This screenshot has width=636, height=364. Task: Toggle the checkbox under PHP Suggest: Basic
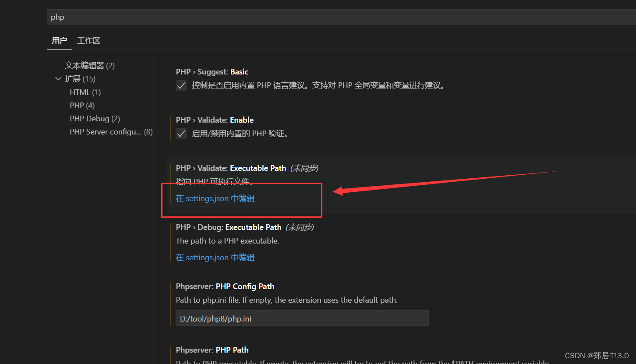point(181,85)
